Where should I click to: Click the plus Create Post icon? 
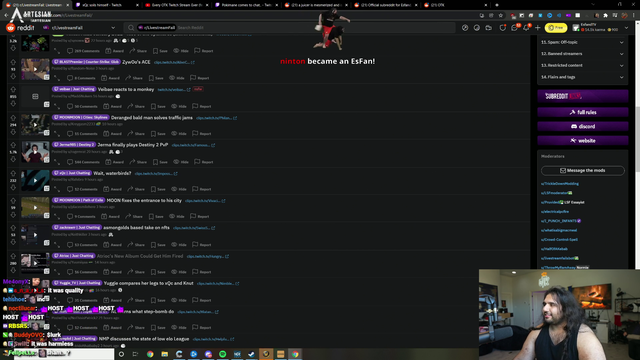(x=538, y=28)
